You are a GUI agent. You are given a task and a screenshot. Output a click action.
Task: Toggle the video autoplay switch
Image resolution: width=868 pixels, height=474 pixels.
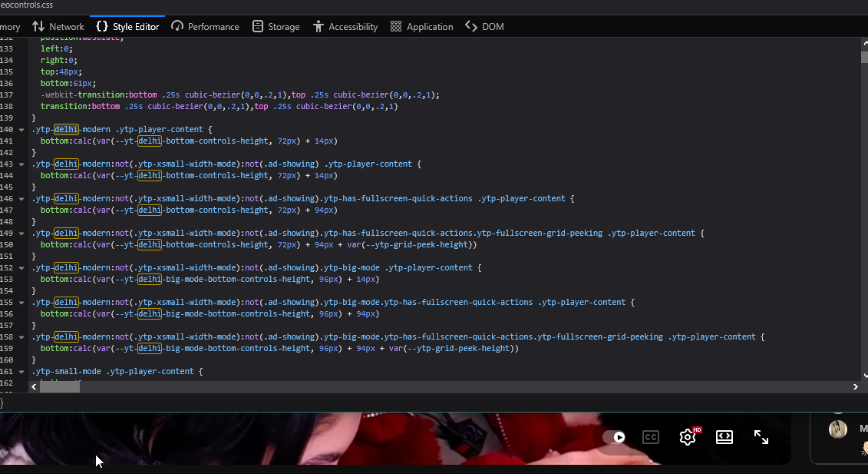coord(614,437)
